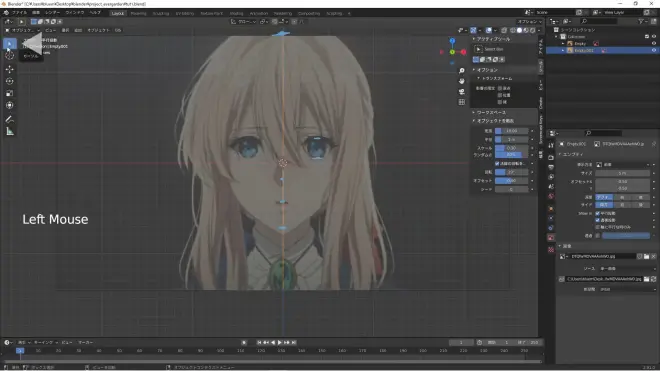Viewport: 660px width, 371px height.
Task: Activate the Rotate tool
Action: coord(10,81)
